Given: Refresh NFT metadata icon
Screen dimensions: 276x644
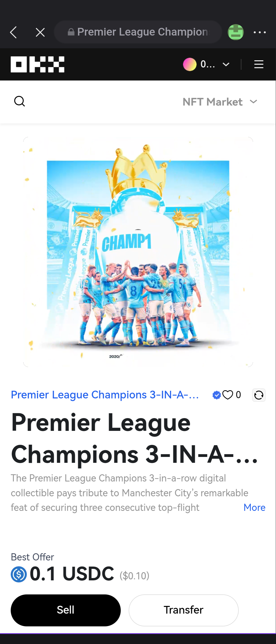Looking at the screenshot, I should click(x=259, y=395).
